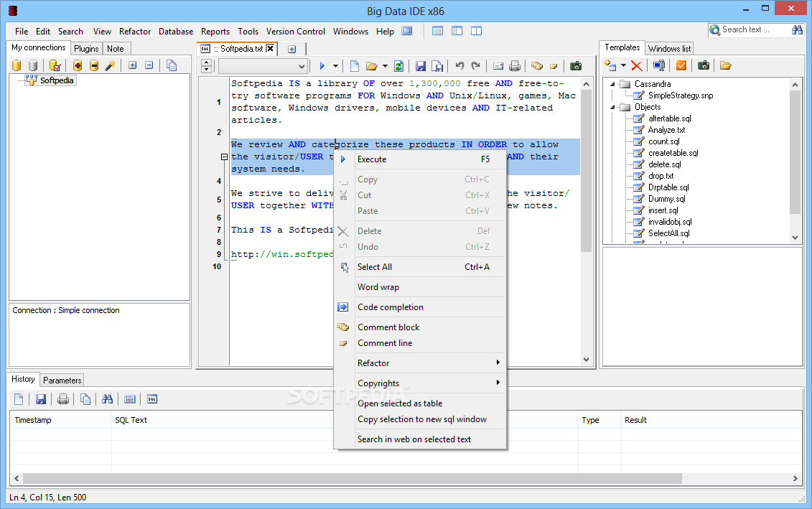812x509 pixels.
Task: Click the add new template icon
Action: pyautogui.click(x=610, y=65)
